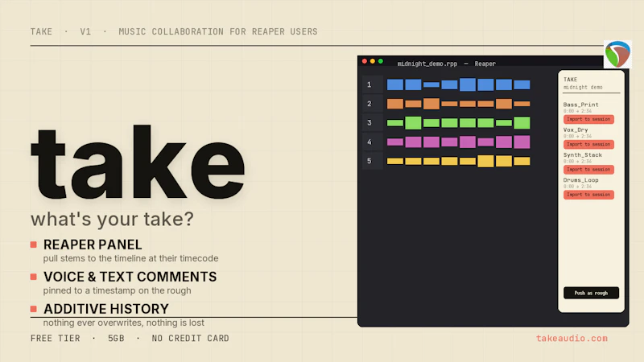Select the first blue clip on track 1
Image resolution: width=644 pixels, height=362 pixels.
[x=394, y=84]
